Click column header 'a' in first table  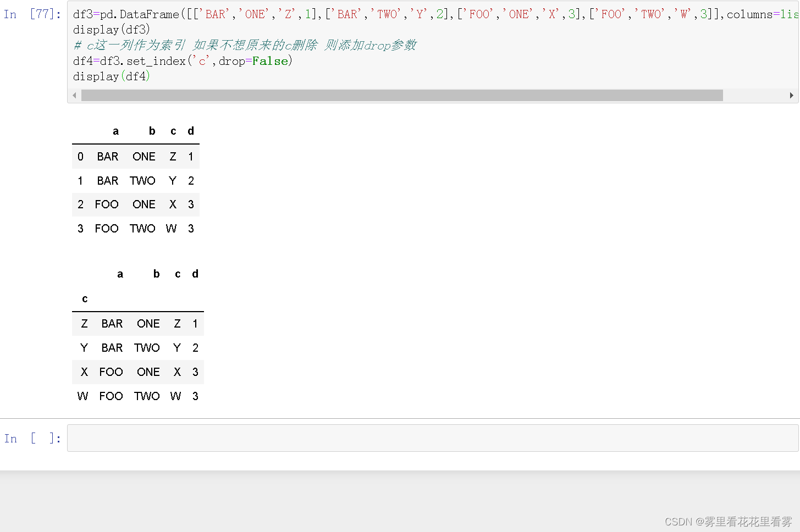(x=115, y=131)
